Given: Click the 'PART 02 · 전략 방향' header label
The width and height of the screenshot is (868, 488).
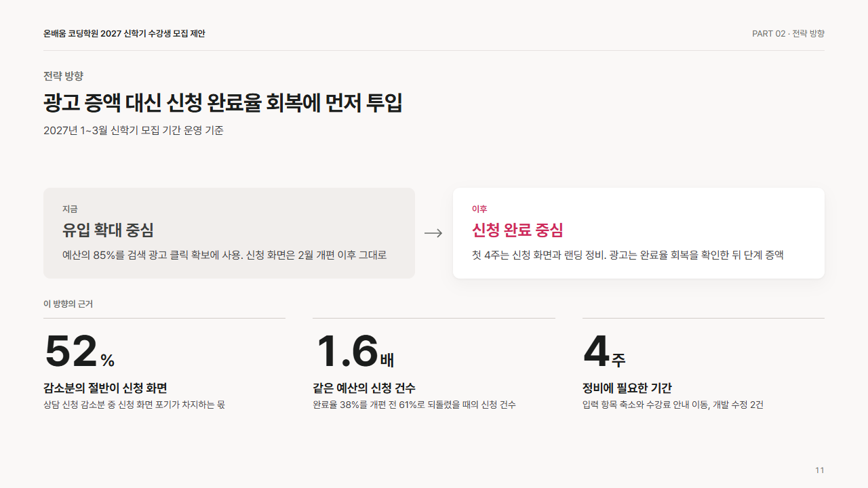Looking at the screenshot, I should coord(788,33).
